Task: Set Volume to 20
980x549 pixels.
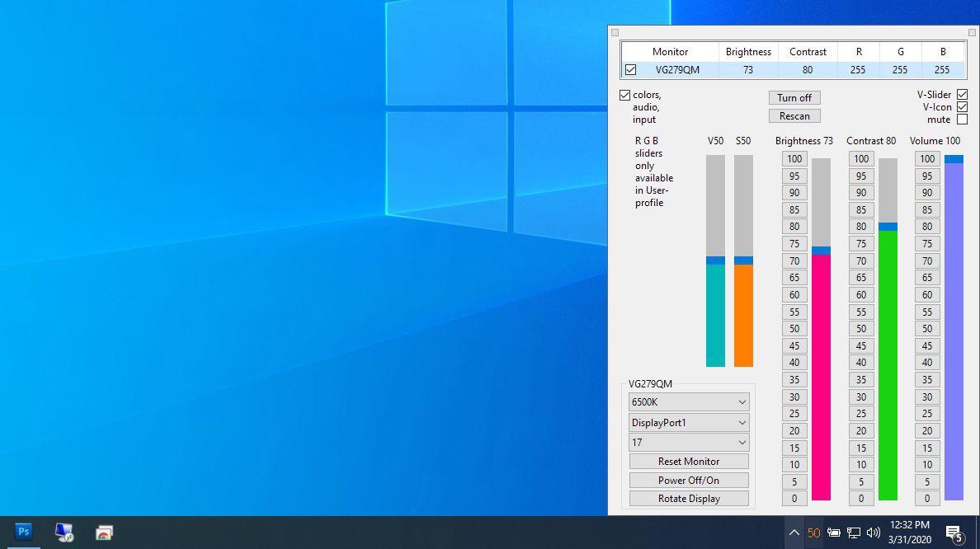Action: pyautogui.click(x=927, y=430)
